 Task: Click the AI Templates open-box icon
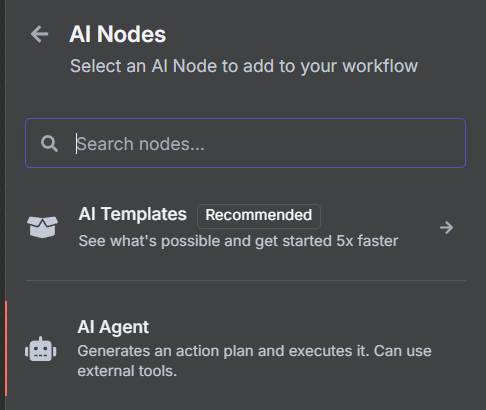(x=42, y=227)
